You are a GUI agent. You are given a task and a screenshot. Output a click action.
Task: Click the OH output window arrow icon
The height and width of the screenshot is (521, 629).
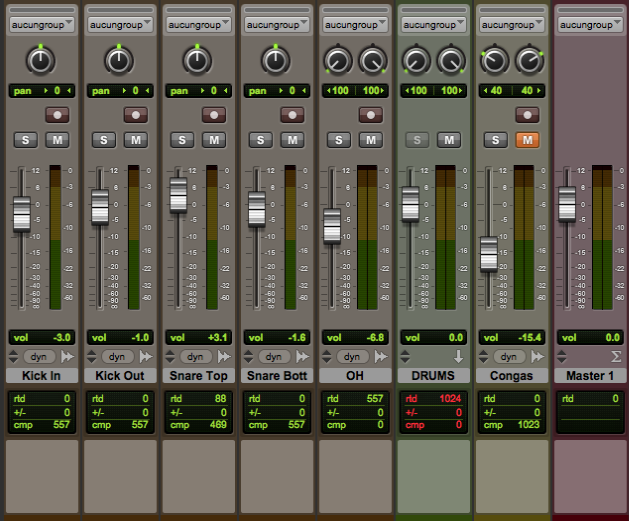click(x=381, y=356)
